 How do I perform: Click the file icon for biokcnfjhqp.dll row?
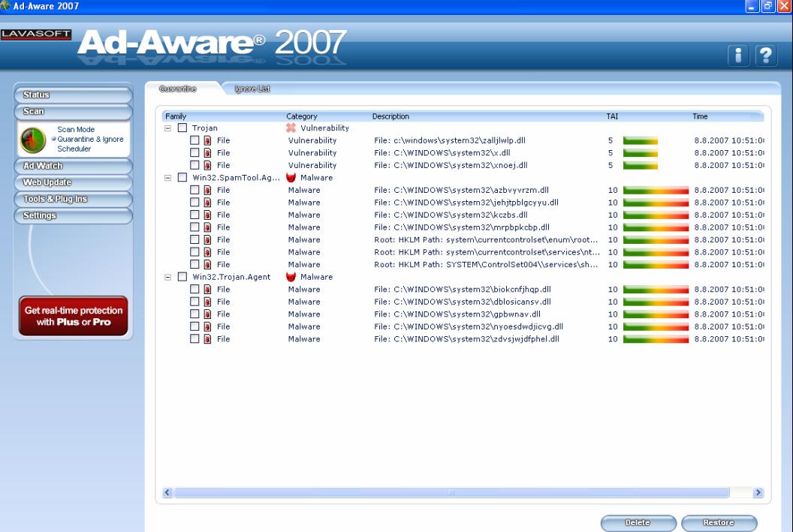click(x=207, y=289)
